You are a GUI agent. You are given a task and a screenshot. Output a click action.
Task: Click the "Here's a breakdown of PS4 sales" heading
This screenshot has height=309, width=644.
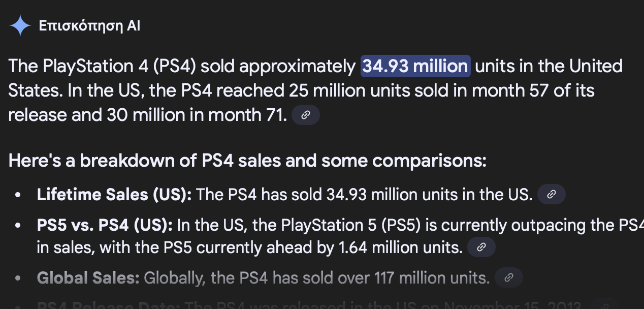pyautogui.click(x=248, y=161)
